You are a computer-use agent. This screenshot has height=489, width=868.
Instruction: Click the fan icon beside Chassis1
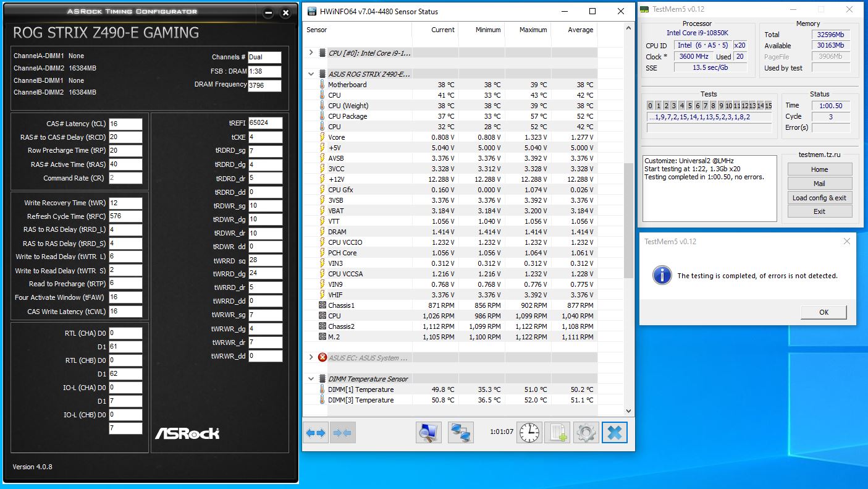pyautogui.click(x=322, y=305)
